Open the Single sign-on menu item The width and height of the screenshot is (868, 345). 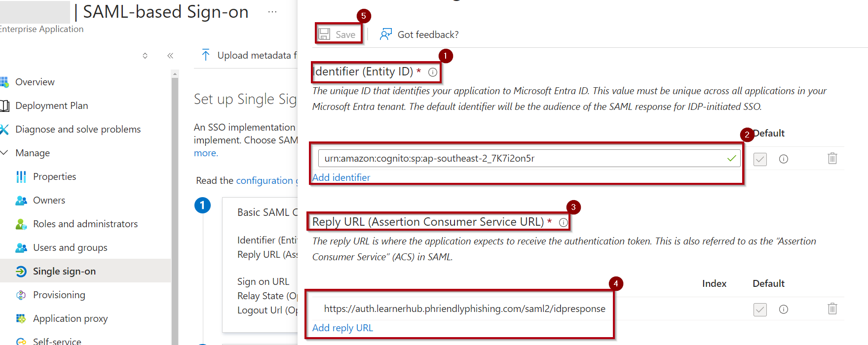[64, 271]
